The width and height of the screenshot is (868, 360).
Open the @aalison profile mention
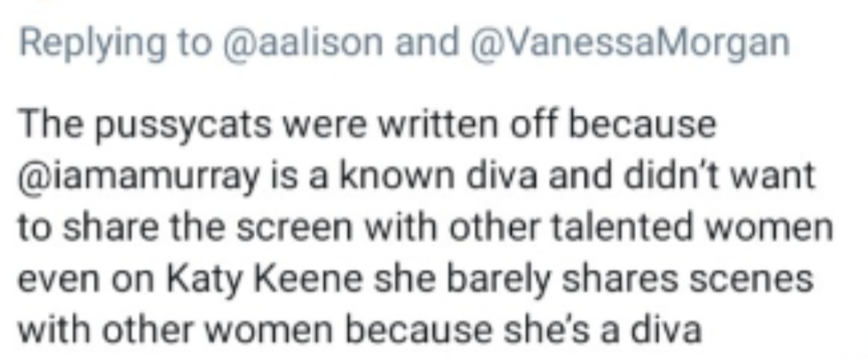(x=302, y=43)
